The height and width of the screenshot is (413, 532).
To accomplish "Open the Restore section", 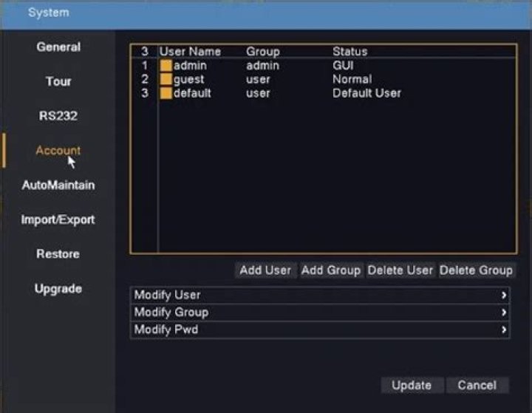I will pyautogui.click(x=58, y=254).
